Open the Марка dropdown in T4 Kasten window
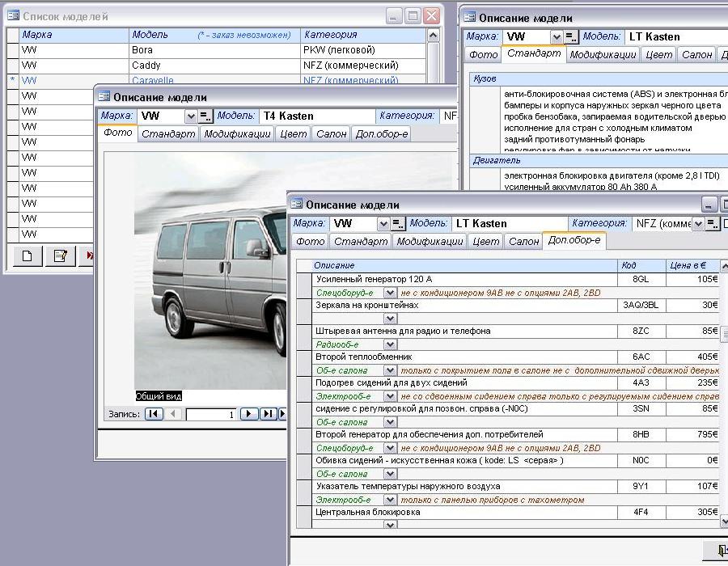This screenshot has height=566, width=728. point(190,116)
